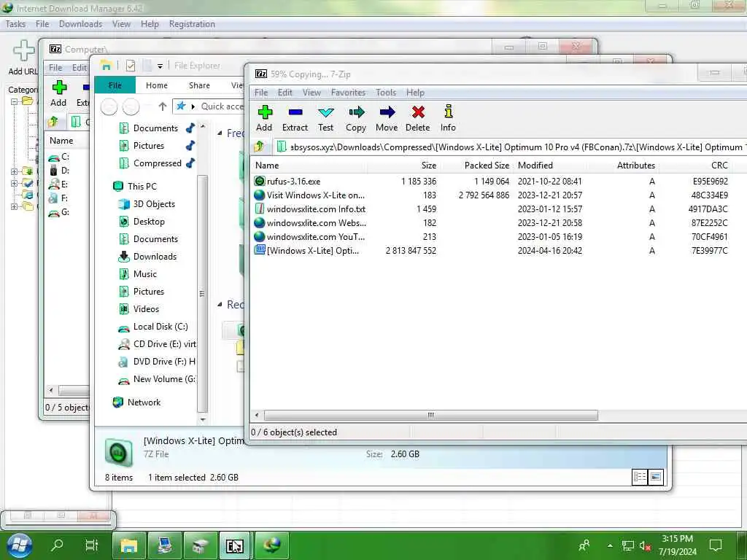Click Add URL in Internet Download Manager

click(23, 58)
